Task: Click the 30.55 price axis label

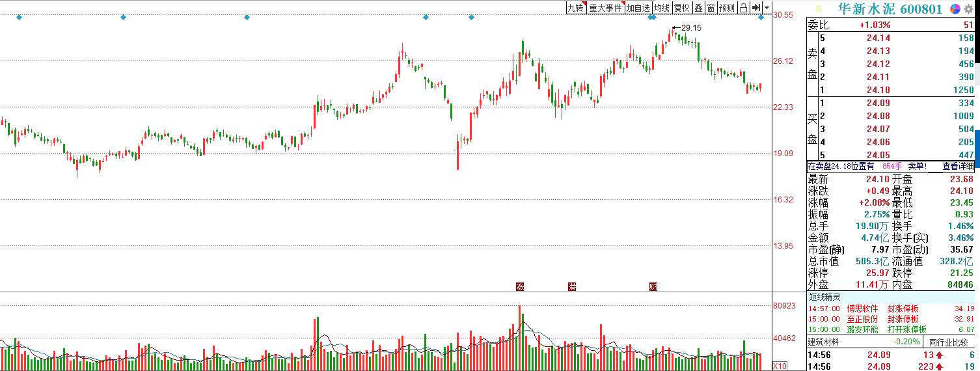Action: [x=783, y=14]
